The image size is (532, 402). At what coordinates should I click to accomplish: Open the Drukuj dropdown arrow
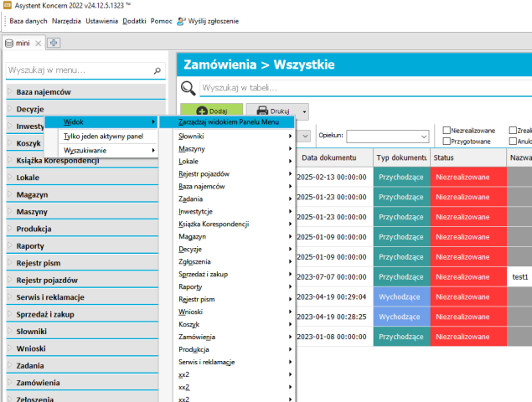click(x=304, y=111)
